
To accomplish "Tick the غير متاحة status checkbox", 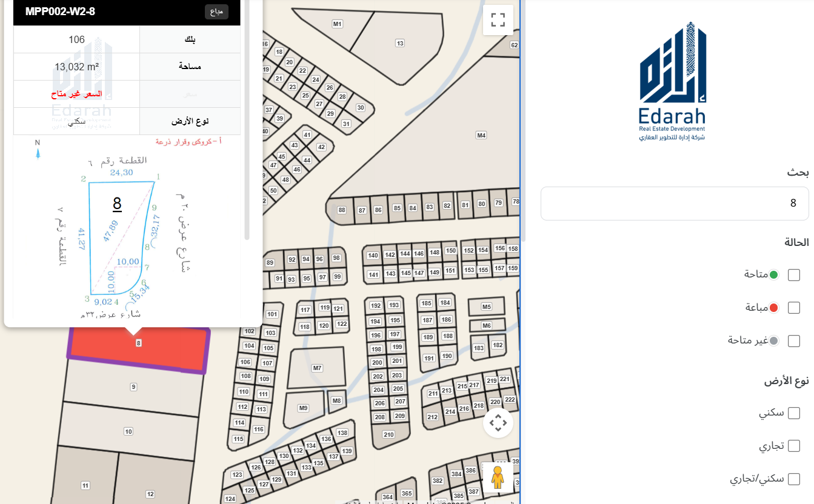I will [x=793, y=341].
